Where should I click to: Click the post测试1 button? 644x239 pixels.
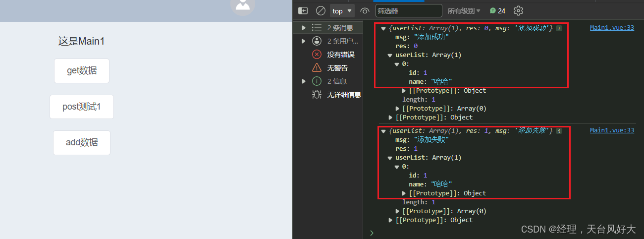pos(82,107)
